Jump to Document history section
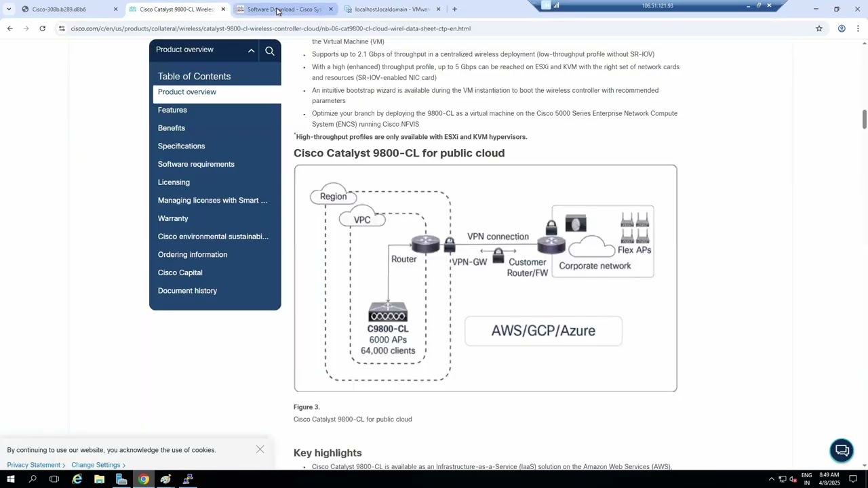This screenshot has width=868, height=488. [x=187, y=291]
